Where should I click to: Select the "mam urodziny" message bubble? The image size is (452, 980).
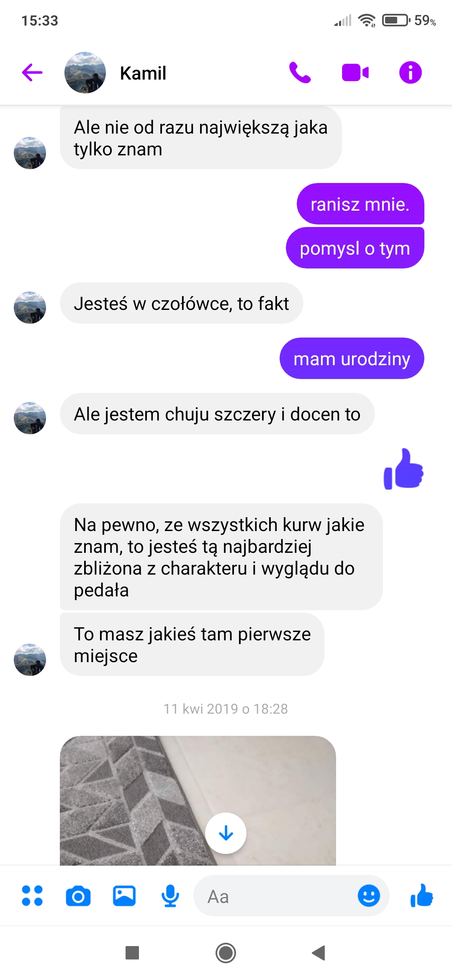click(x=352, y=358)
